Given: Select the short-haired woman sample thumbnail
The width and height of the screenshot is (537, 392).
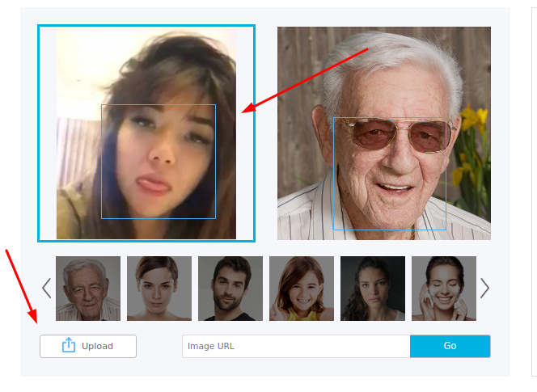Looking at the screenshot, I should (159, 289).
